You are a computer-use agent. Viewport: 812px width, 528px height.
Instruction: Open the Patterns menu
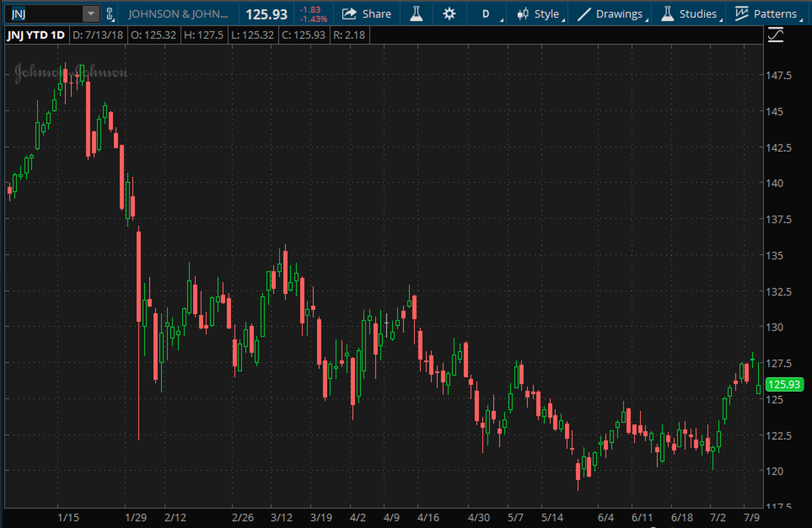tap(775, 14)
